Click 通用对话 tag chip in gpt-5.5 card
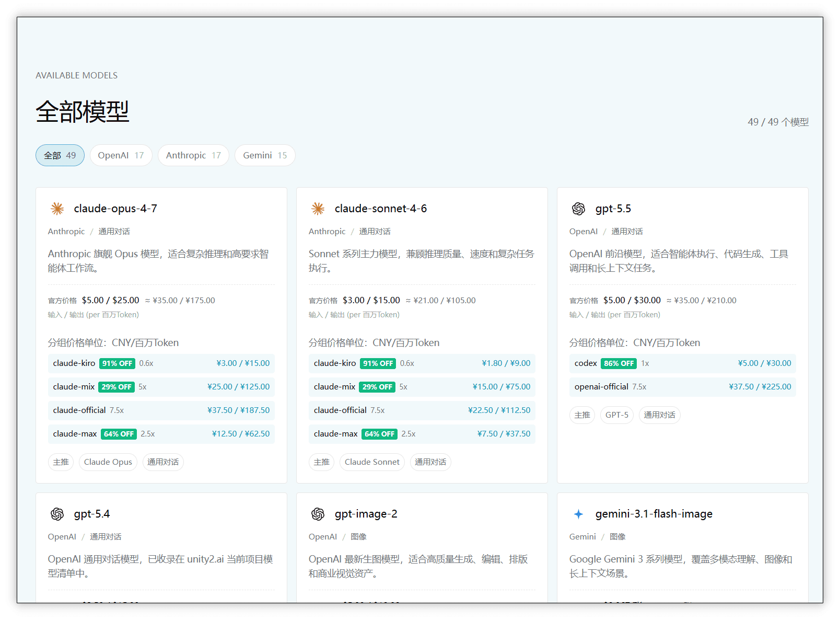Screen dimensions: 840x620 tap(660, 415)
